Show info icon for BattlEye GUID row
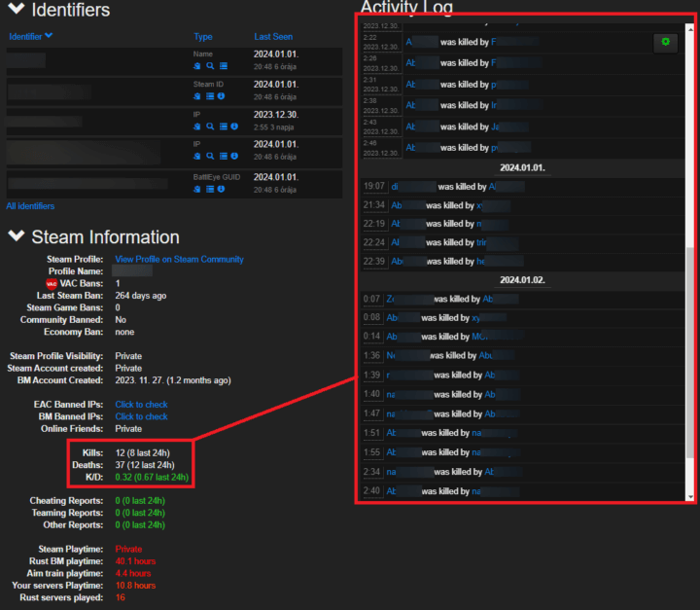Screen dimensions: 700x610 (221, 189)
